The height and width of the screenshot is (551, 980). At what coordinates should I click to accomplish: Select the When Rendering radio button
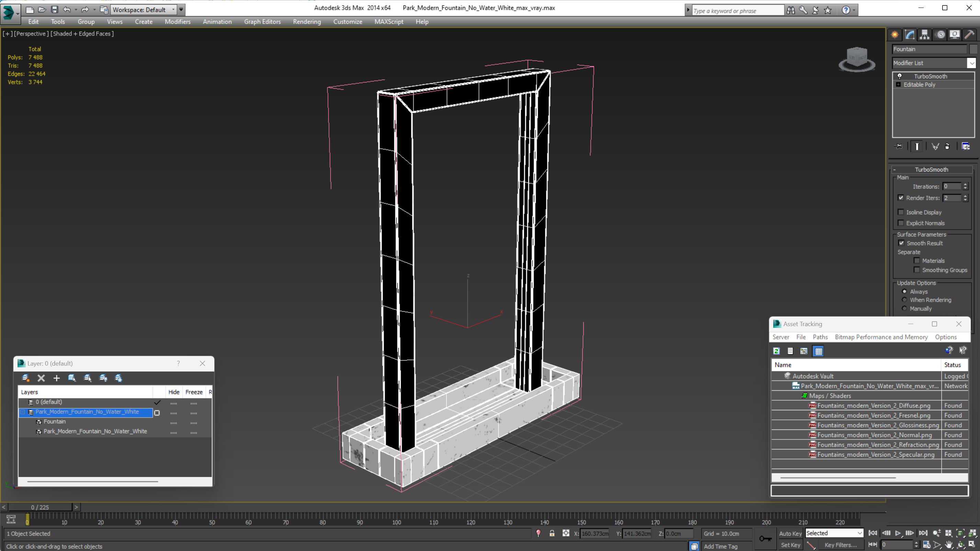pos(904,300)
